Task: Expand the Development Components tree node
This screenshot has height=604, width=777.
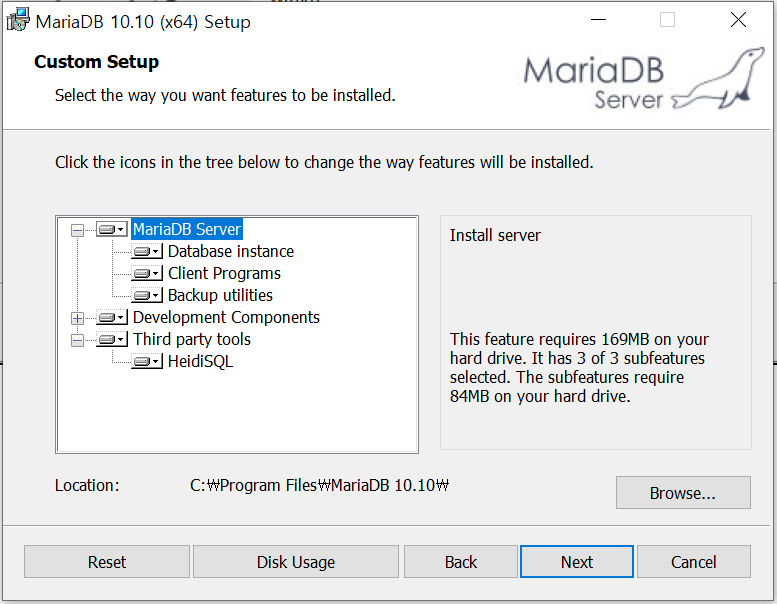Action: (77, 318)
